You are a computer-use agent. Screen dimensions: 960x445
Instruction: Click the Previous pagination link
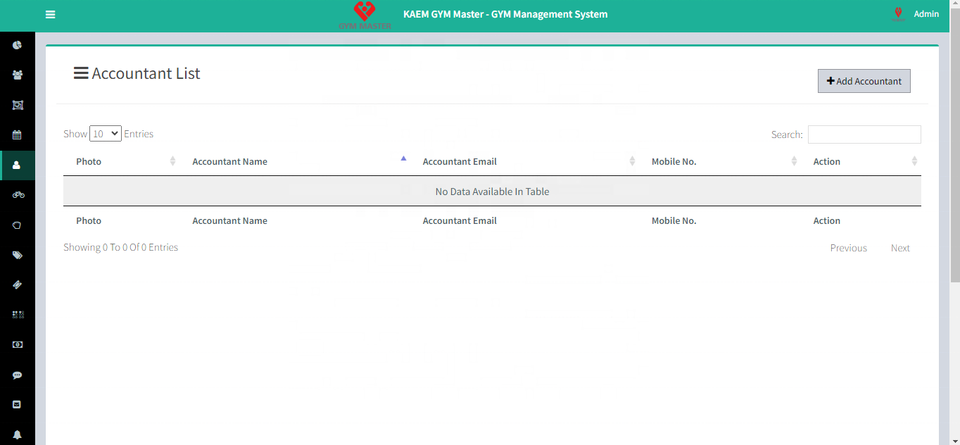[848, 248]
